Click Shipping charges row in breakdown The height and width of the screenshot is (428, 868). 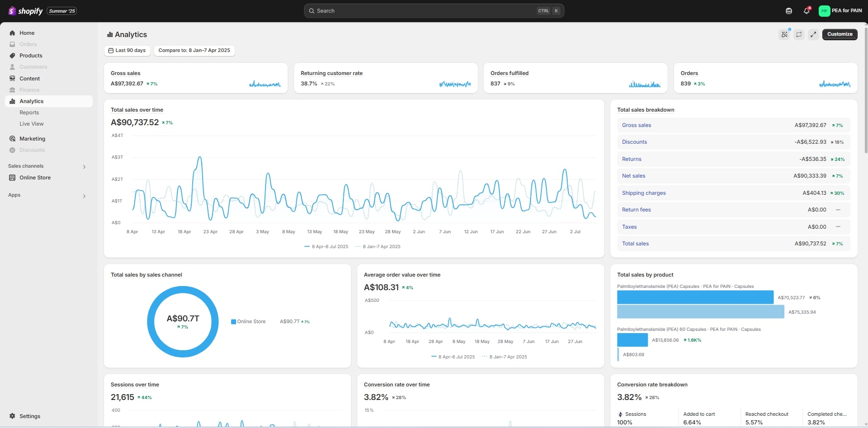(x=734, y=193)
